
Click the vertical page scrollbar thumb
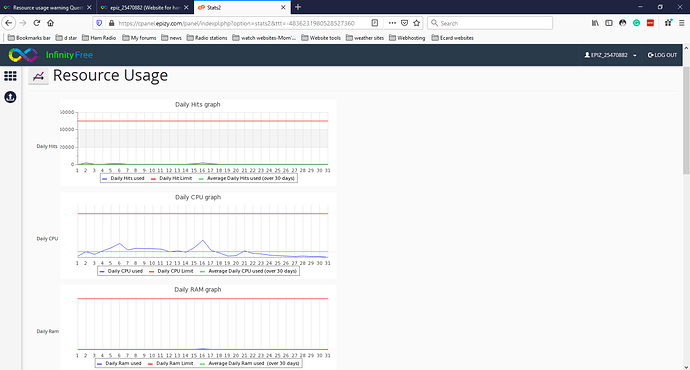[686, 120]
